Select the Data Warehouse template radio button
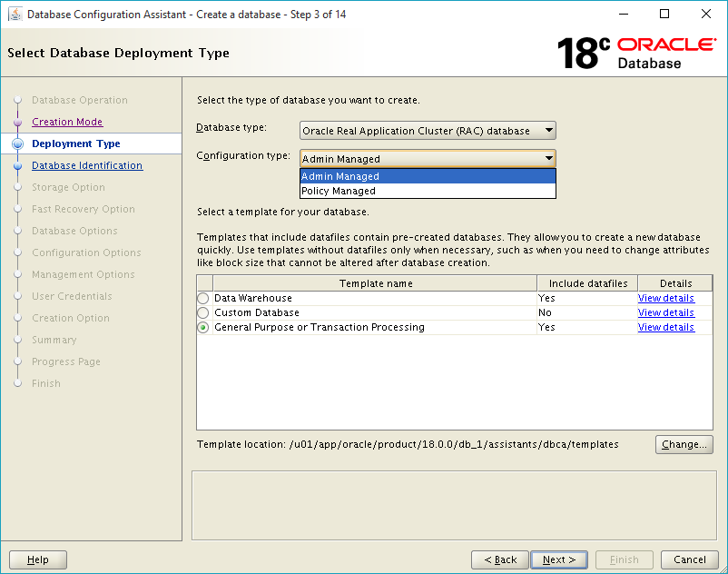This screenshot has width=728, height=574. point(203,298)
